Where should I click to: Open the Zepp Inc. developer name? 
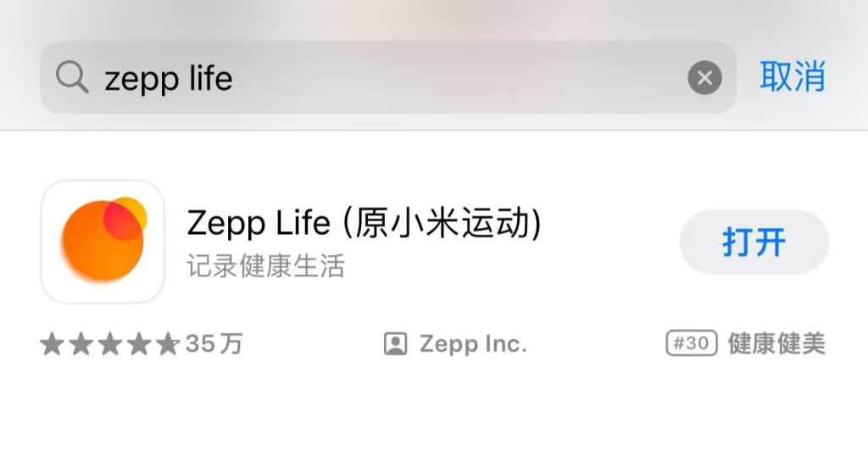tap(473, 343)
